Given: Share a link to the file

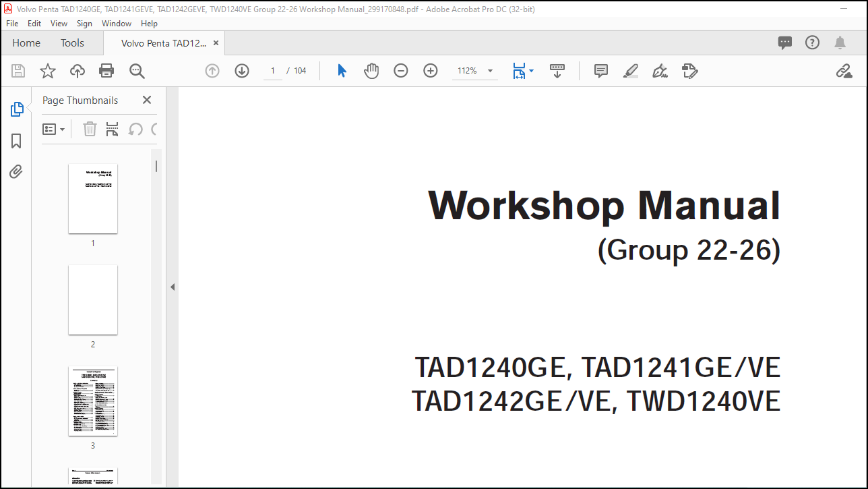Looking at the screenshot, I should (x=844, y=71).
